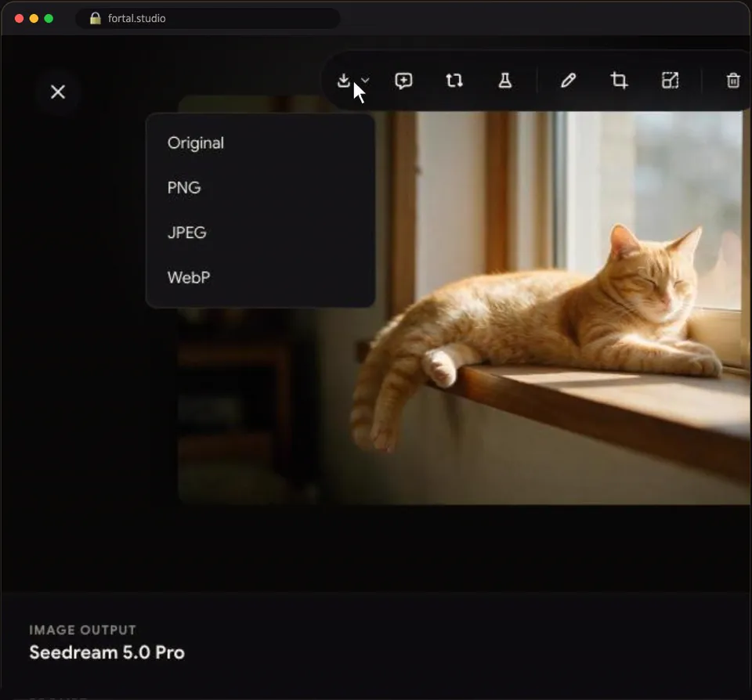
Task: Click the add comment icon
Action: (x=403, y=81)
